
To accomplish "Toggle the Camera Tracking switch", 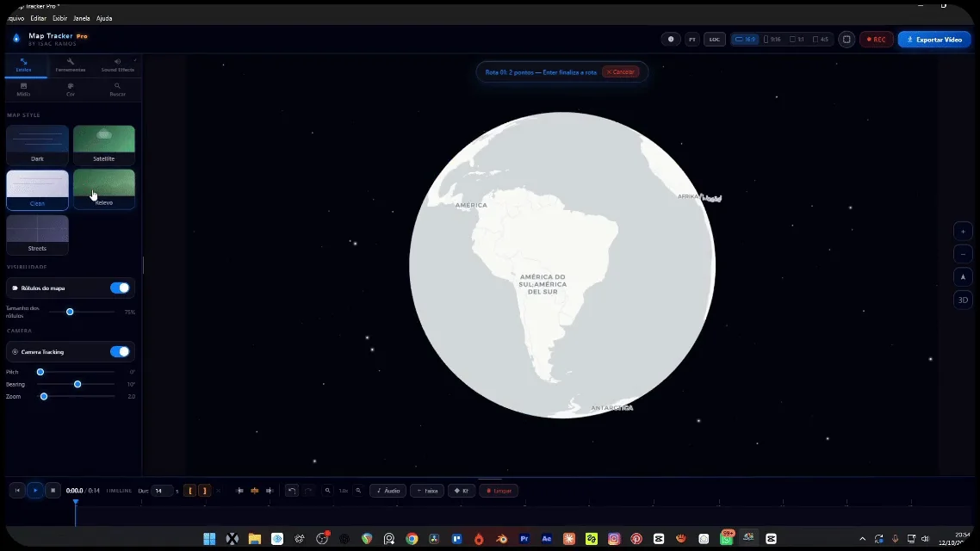I will [x=120, y=352].
